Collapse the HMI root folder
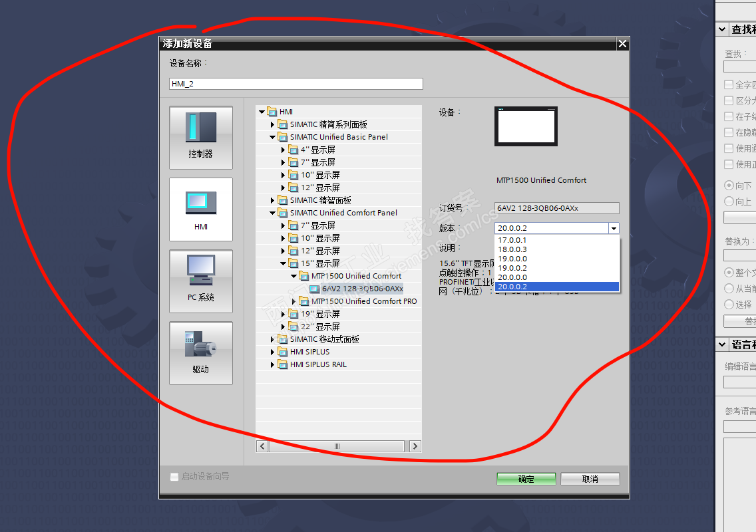 [x=262, y=112]
